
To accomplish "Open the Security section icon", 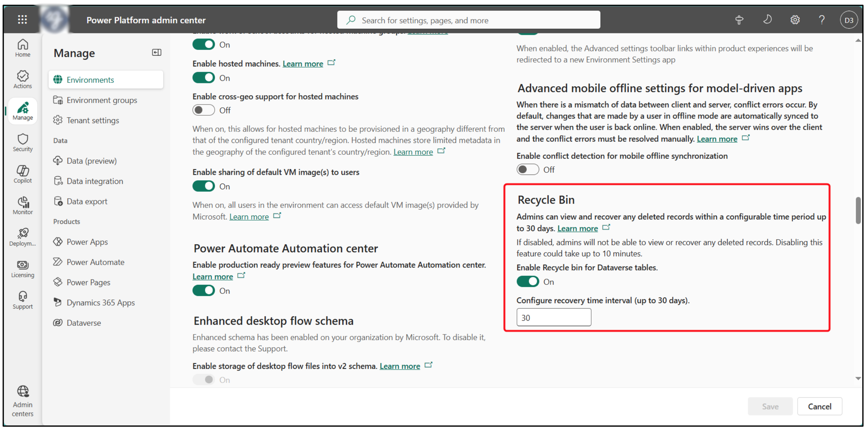I will click(23, 142).
